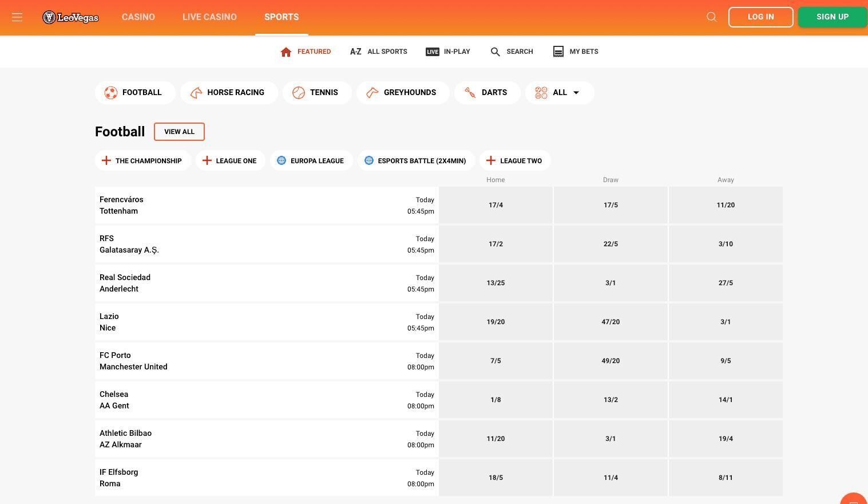The height and width of the screenshot is (504, 868).
Task: Select Horse Racing sport label
Action: tap(236, 93)
